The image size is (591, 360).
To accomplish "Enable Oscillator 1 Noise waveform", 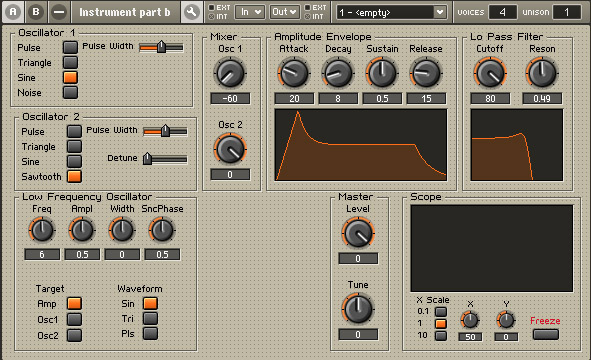I will click(x=70, y=93).
